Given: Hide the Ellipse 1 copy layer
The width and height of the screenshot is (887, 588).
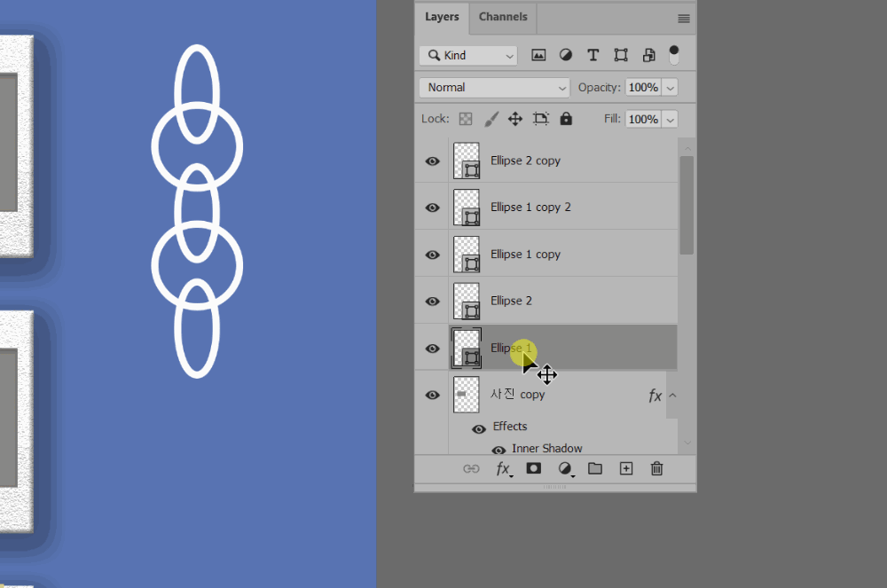Looking at the screenshot, I should click(432, 255).
